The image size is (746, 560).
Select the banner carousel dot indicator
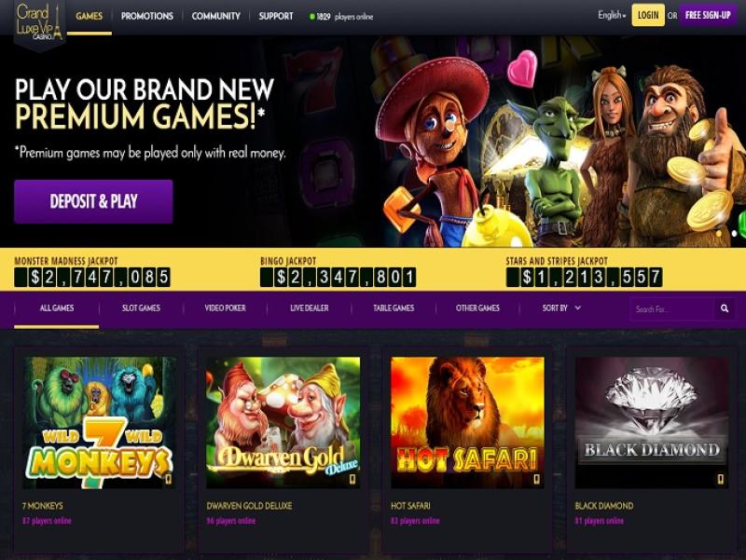[x=734, y=234]
